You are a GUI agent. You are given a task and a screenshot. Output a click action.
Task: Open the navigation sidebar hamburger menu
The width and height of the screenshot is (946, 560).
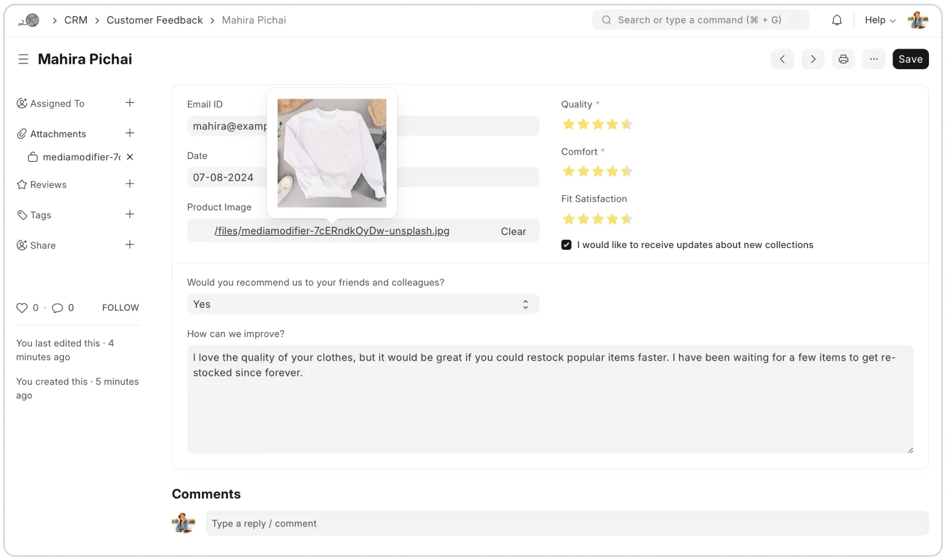[23, 59]
